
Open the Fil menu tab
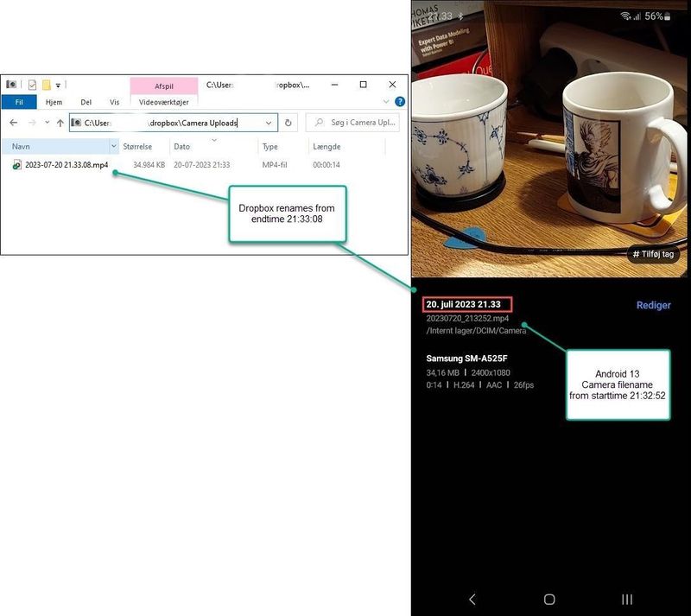pos(18,102)
